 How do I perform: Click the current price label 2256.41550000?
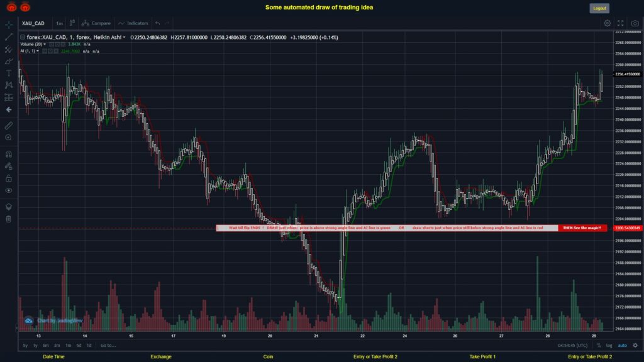pyautogui.click(x=627, y=74)
